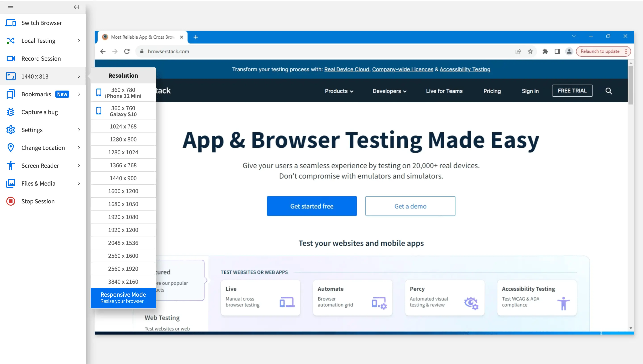Select 1920 x 1080 resolution
The width and height of the screenshot is (643, 364).
pos(123,217)
